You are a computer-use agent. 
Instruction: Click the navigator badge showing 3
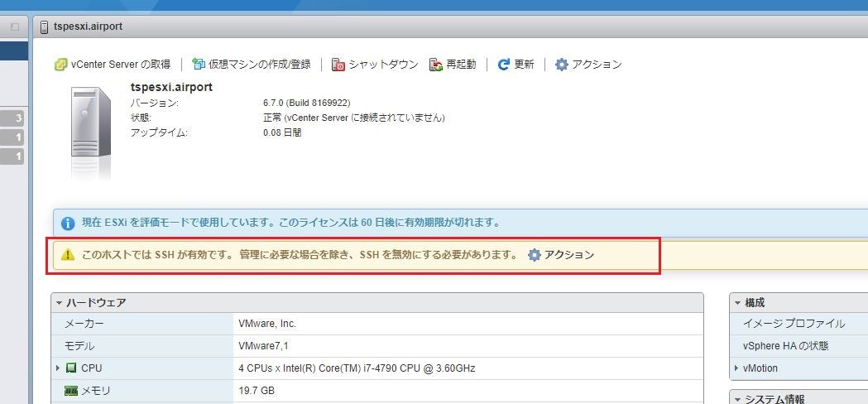click(12, 118)
